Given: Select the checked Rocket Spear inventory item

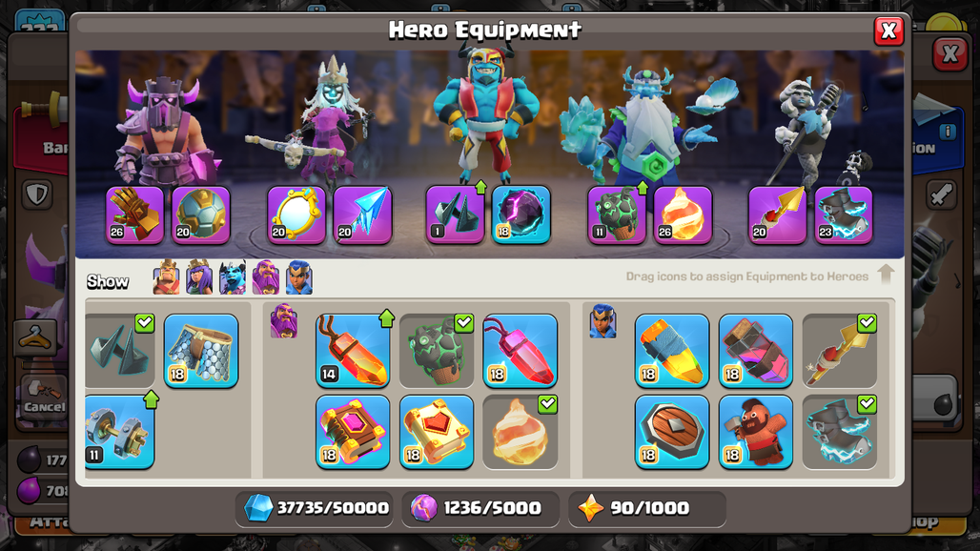Looking at the screenshot, I should tap(839, 351).
